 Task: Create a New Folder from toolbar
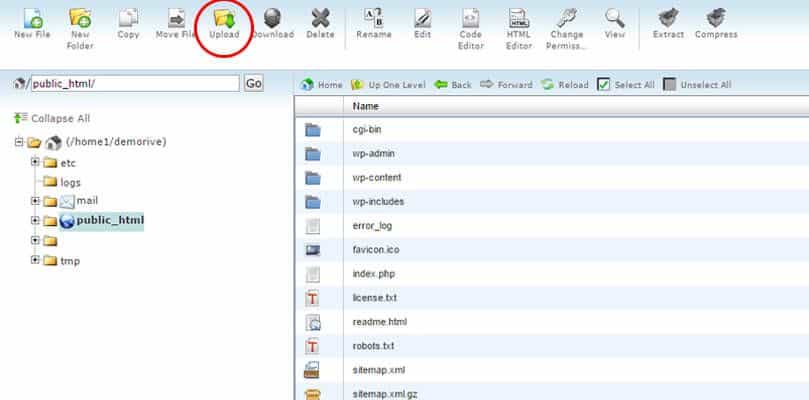[80, 28]
